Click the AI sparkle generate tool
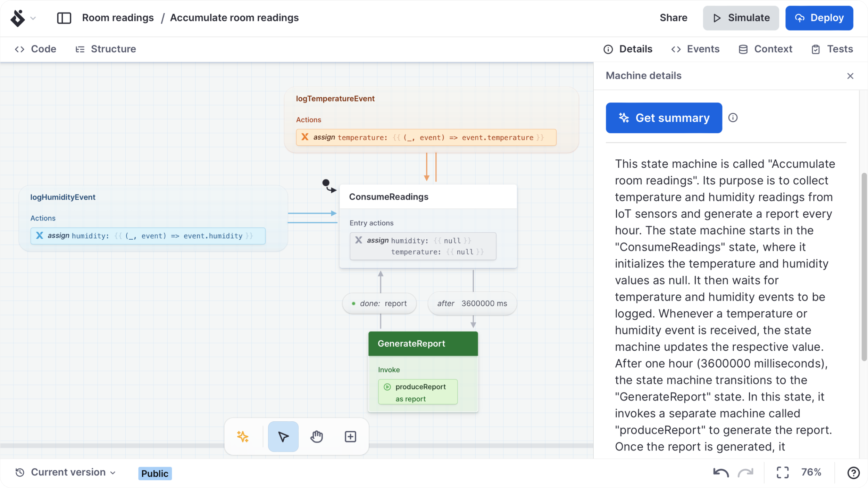Screen dimensions: 868x488 point(243,437)
